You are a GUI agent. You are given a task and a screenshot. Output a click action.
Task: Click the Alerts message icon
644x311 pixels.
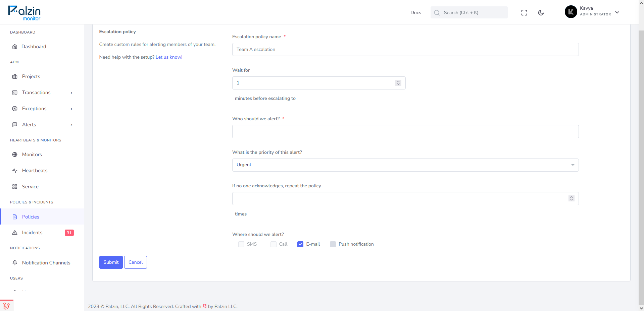click(x=15, y=125)
